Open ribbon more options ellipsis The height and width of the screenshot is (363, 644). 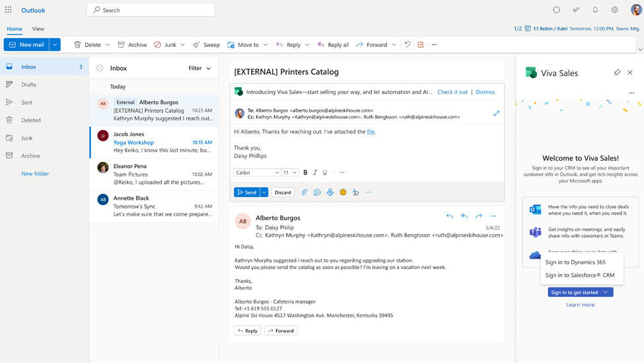(434, 44)
